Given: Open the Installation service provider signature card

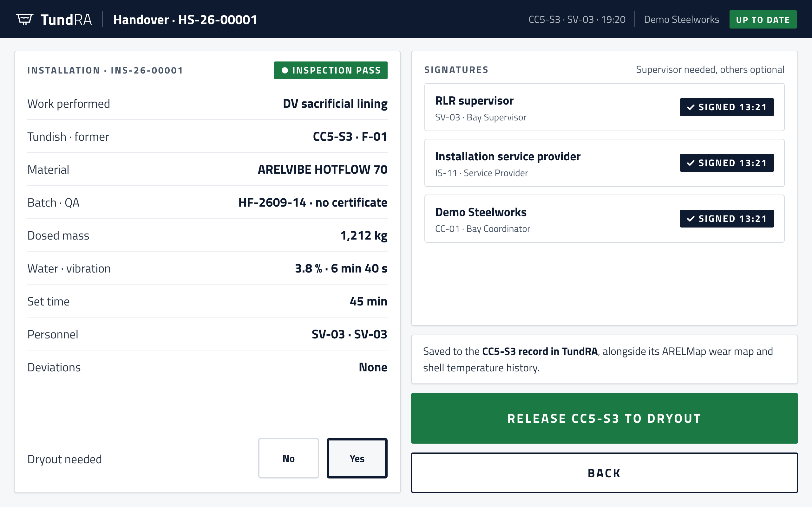Looking at the screenshot, I should (604, 163).
